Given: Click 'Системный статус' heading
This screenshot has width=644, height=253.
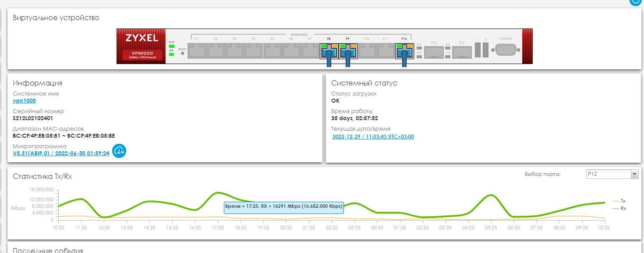Looking at the screenshot, I should [x=364, y=83].
